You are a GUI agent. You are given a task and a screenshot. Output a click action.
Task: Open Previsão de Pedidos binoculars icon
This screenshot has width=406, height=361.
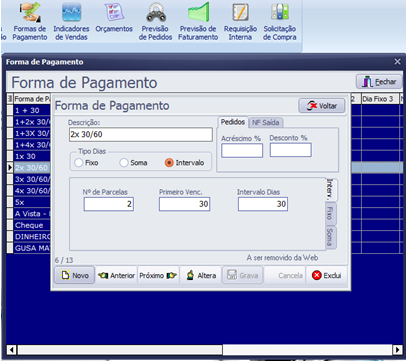tap(155, 22)
